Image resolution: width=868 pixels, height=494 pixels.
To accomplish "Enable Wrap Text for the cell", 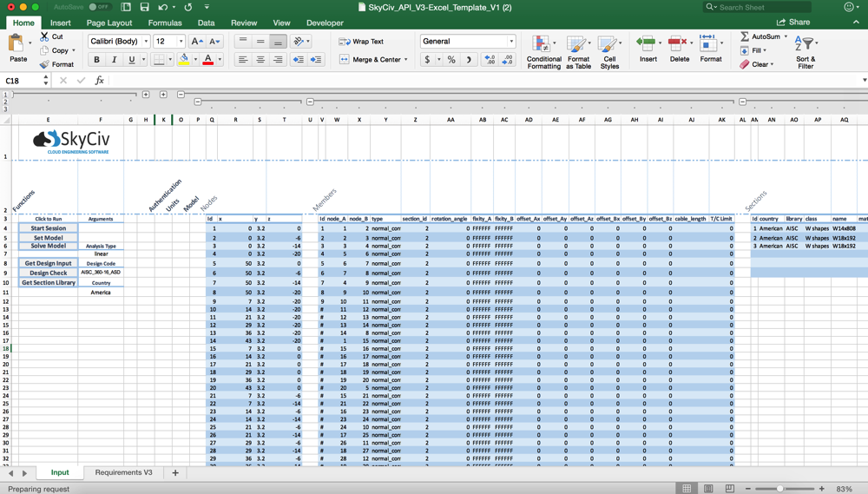I will (361, 41).
